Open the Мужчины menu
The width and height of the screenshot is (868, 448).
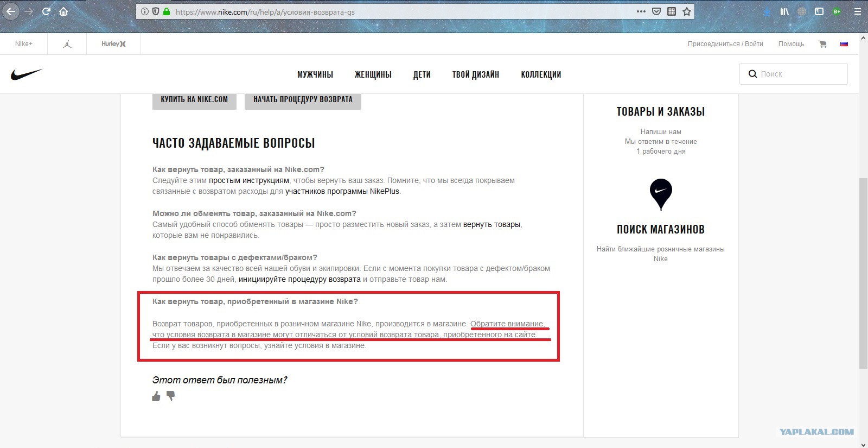[x=315, y=74]
